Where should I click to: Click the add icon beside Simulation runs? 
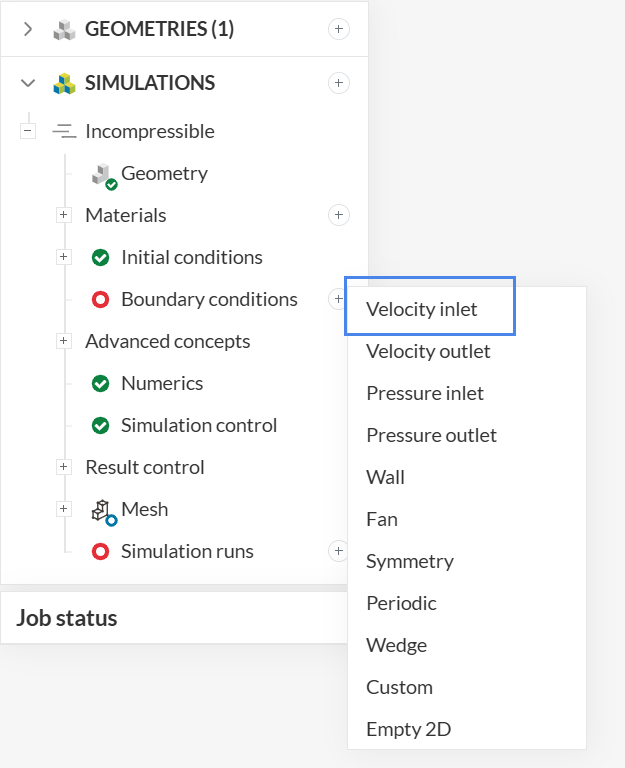(339, 551)
